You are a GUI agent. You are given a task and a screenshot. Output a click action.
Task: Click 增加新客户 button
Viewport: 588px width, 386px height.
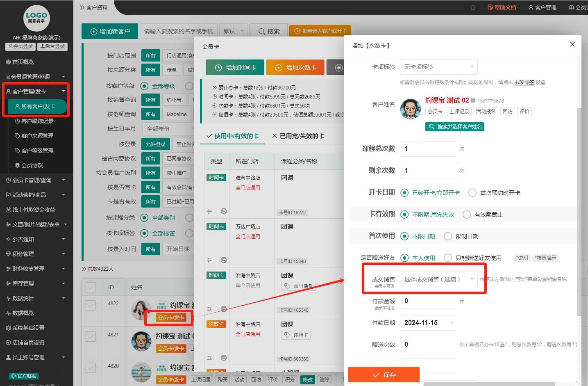click(x=110, y=31)
